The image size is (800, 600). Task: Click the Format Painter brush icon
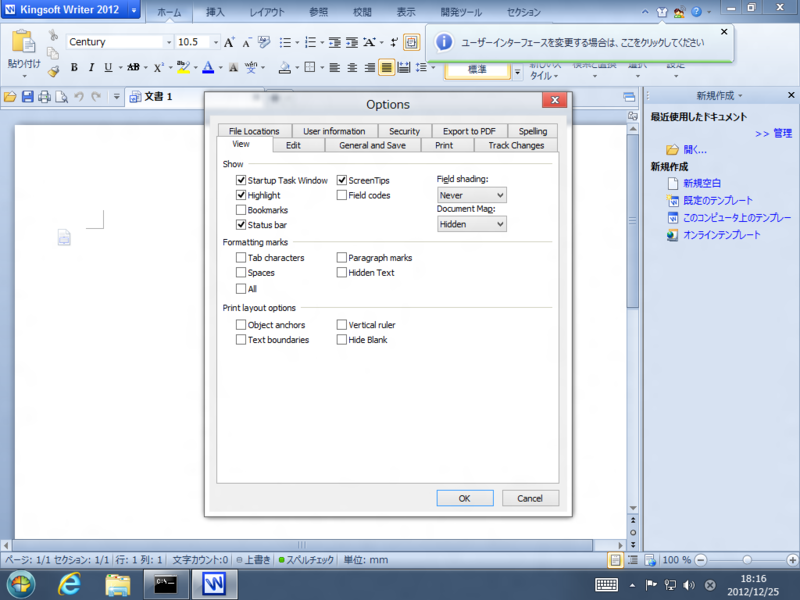pos(53,71)
